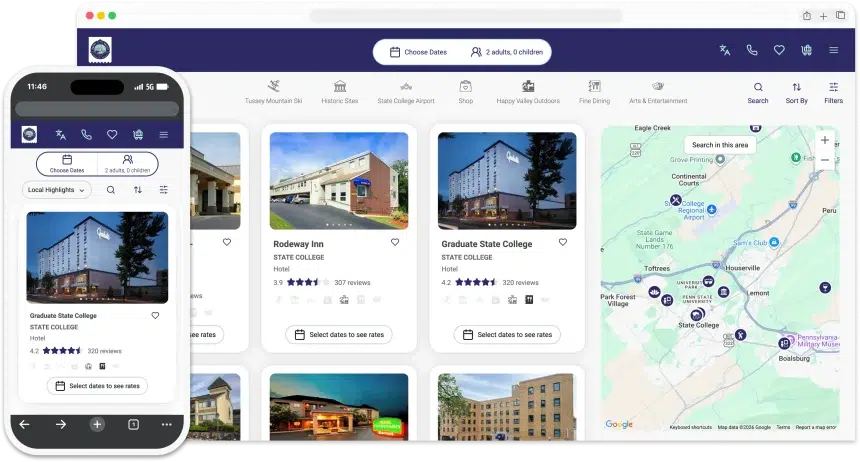This screenshot has width=860, height=462.
Task: Select the Tussey Mountain Ski category
Action: pos(273,92)
